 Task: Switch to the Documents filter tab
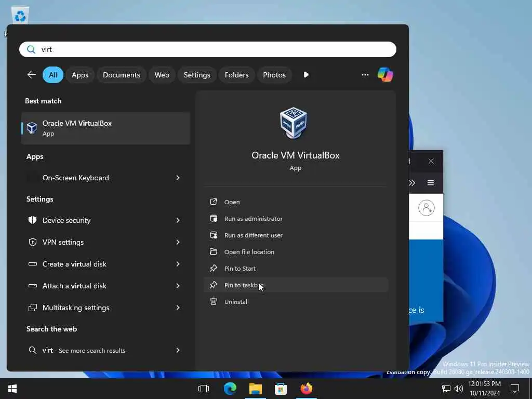pyautogui.click(x=122, y=75)
